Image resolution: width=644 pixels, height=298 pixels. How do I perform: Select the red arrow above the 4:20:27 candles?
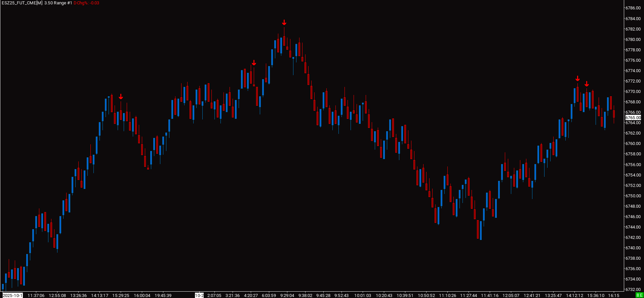[x=254, y=63]
